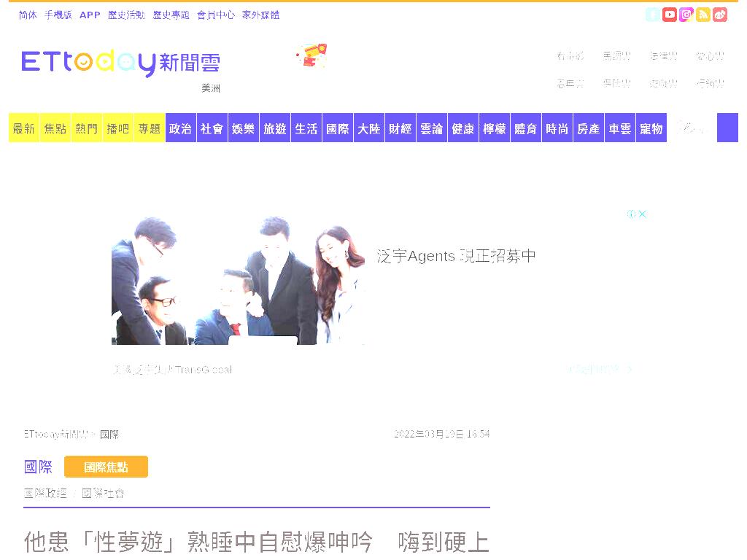This screenshot has height=560, width=747.
Task: Go to the 旅遊 section
Action: (275, 128)
